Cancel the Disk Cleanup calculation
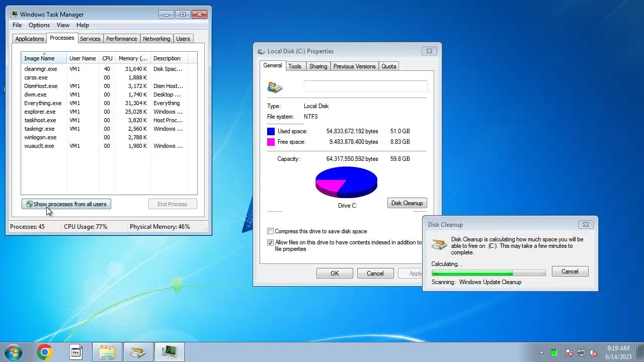644x362 pixels. (x=570, y=271)
